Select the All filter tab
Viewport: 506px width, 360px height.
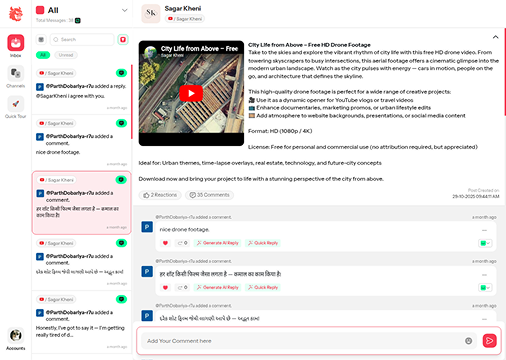click(x=43, y=55)
